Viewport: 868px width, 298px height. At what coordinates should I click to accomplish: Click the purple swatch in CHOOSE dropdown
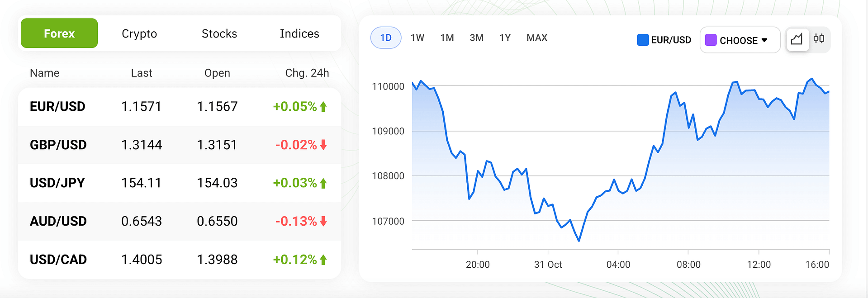(711, 40)
